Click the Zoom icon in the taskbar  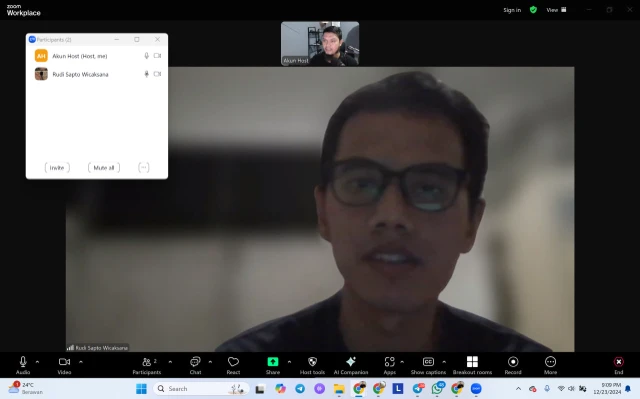[x=476, y=389]
